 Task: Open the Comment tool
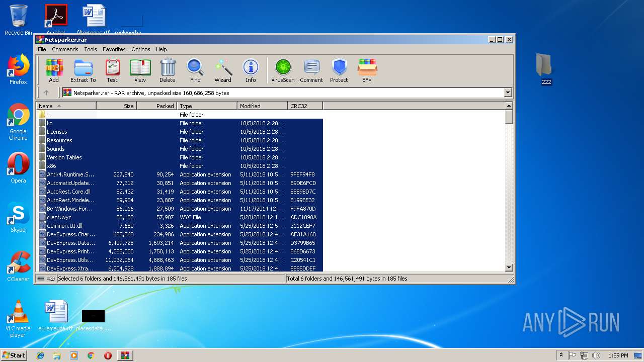point(311,71)
